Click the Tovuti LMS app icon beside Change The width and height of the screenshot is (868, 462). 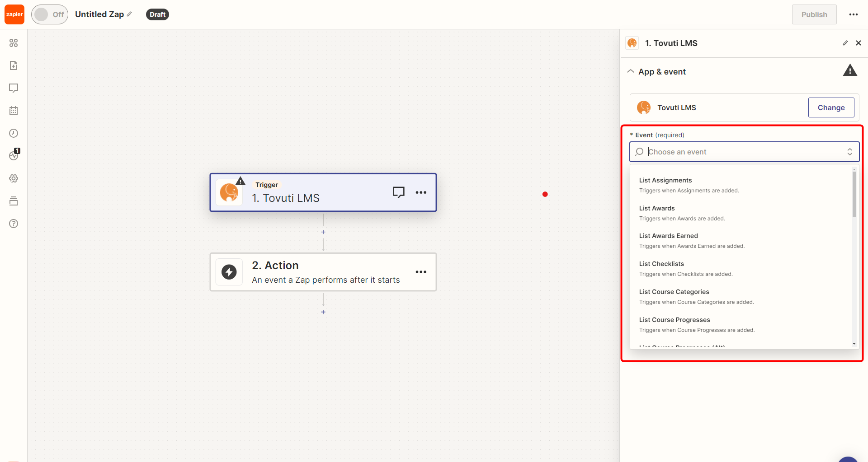point(644,107)
